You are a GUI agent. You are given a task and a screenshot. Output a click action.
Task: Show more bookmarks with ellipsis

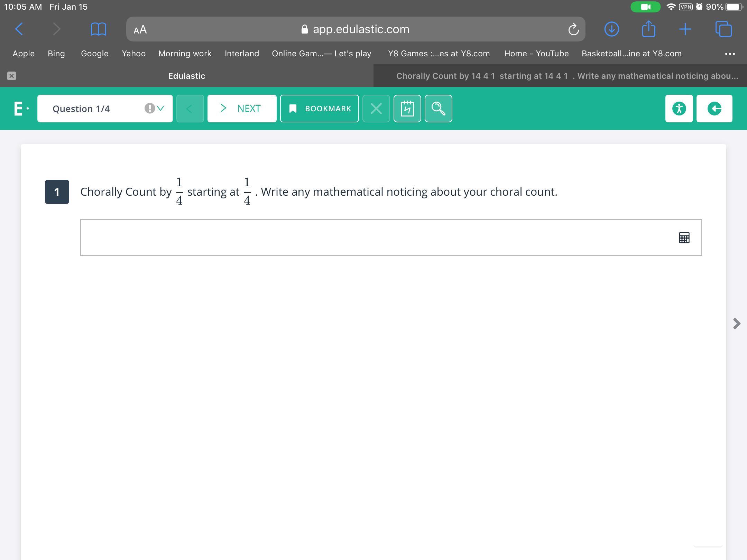pos(730,54)
